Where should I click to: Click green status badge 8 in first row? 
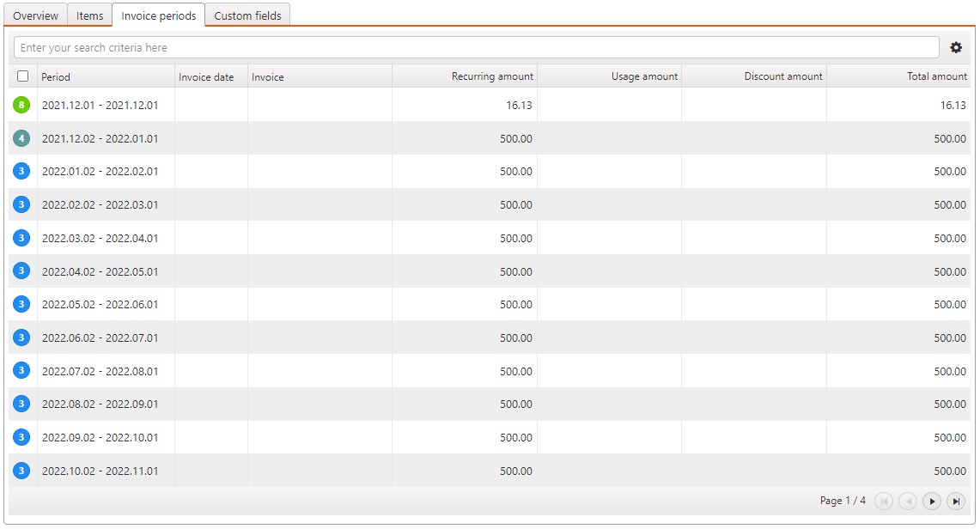coord(22,105)
